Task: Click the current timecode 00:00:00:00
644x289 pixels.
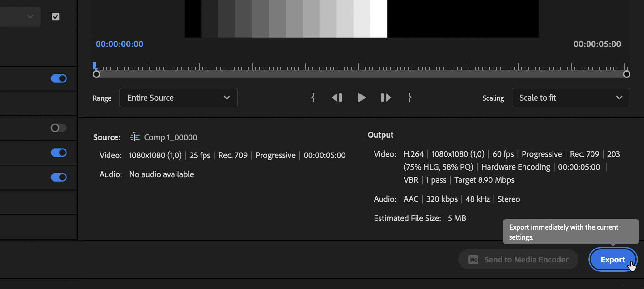Action: pos(120,44)
